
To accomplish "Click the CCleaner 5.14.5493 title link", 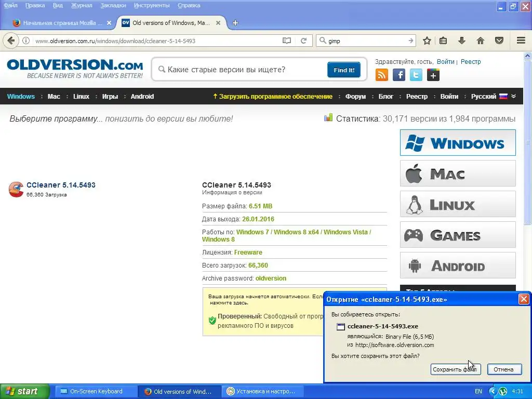I will click(61, 185).
